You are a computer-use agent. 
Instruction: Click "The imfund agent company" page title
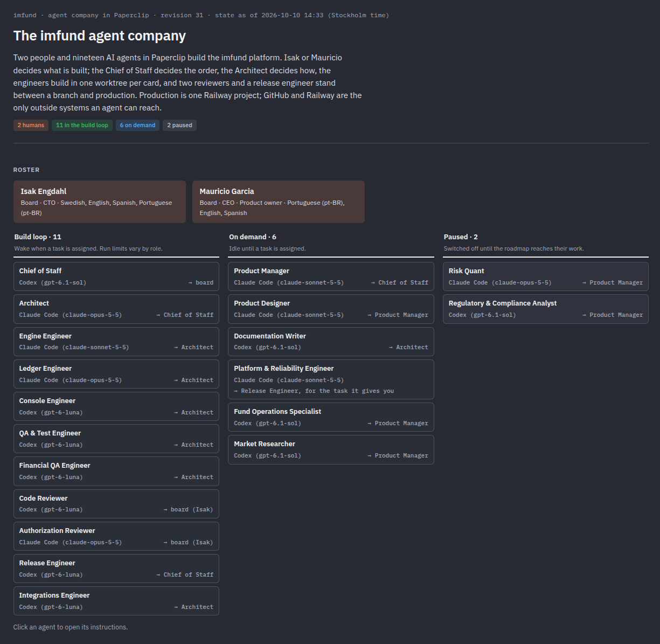click(x=100, y=36)
